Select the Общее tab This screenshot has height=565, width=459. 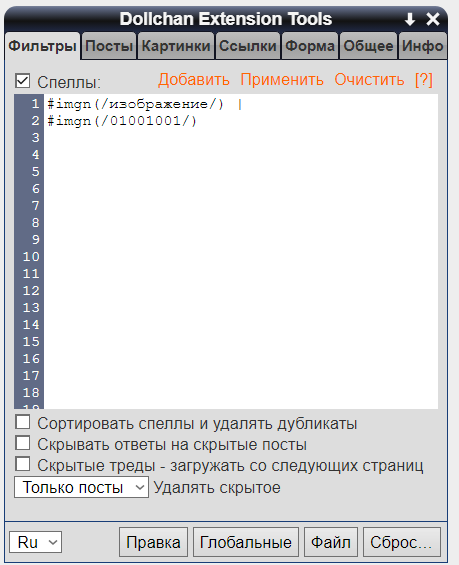pos(368,46)
